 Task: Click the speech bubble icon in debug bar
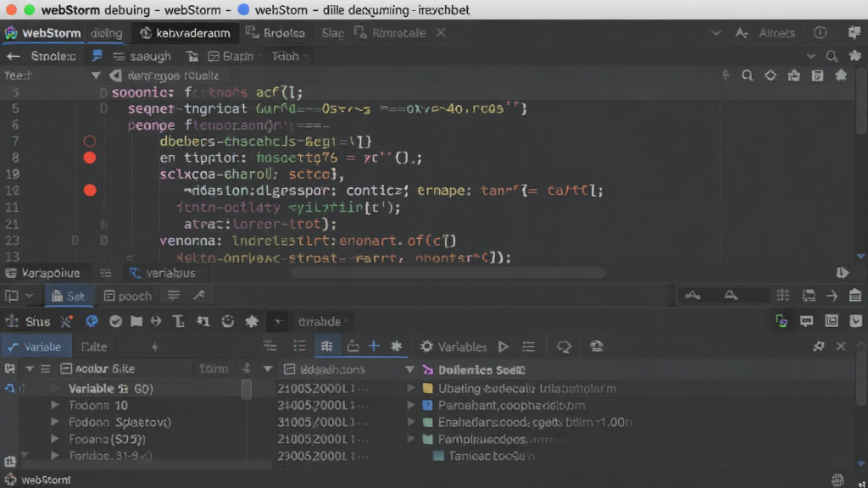[807, 321]
